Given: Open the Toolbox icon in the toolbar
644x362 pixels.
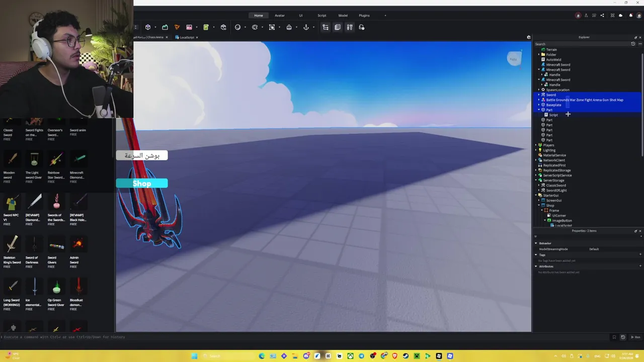Looking at the screenshot, I should point(177,27).
